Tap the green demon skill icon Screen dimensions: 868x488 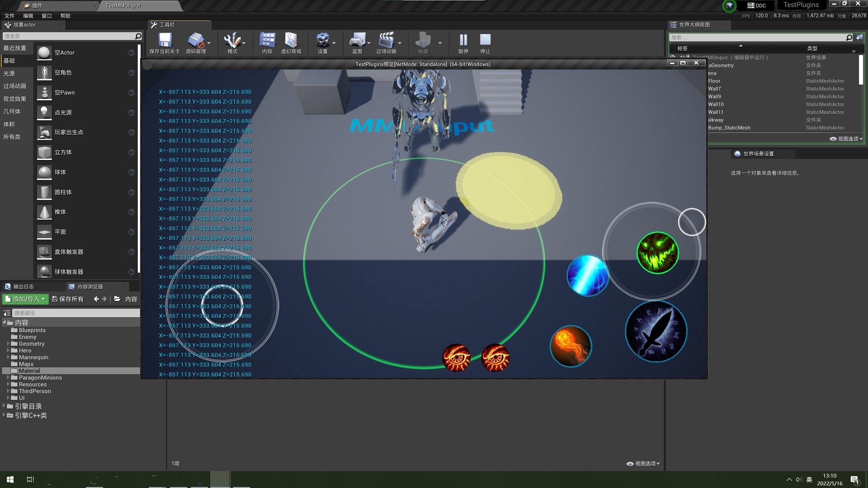pyautogui.click(x=657, y=253)
